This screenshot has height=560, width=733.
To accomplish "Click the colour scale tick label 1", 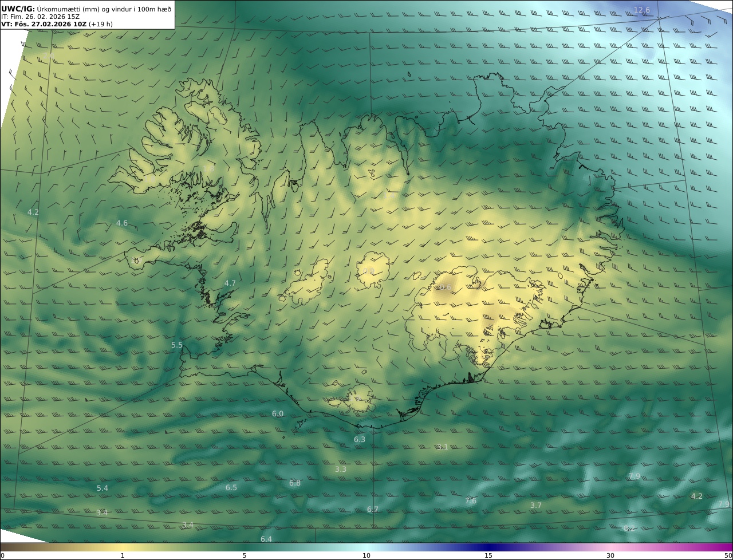I will click(123, 555).
